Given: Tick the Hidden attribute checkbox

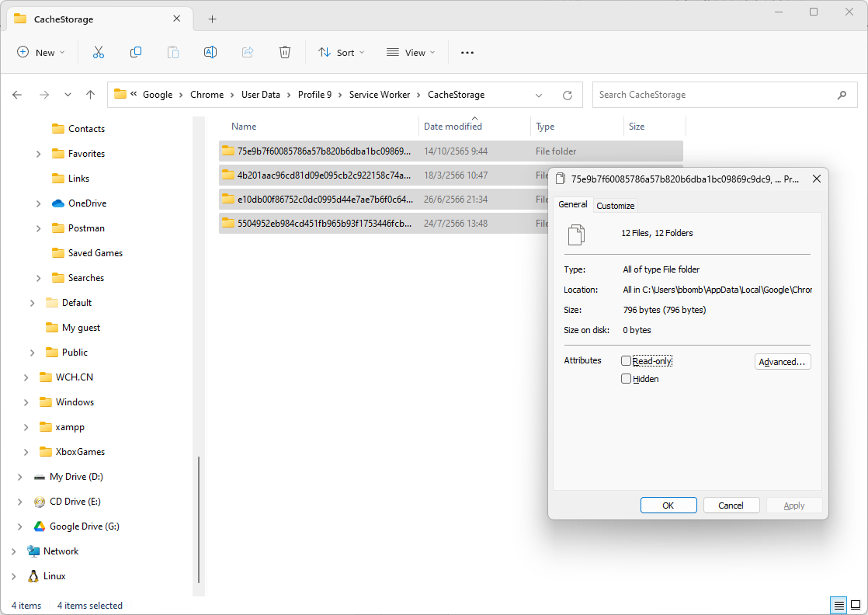Looking at the screenshot, I should pos(627,379).
